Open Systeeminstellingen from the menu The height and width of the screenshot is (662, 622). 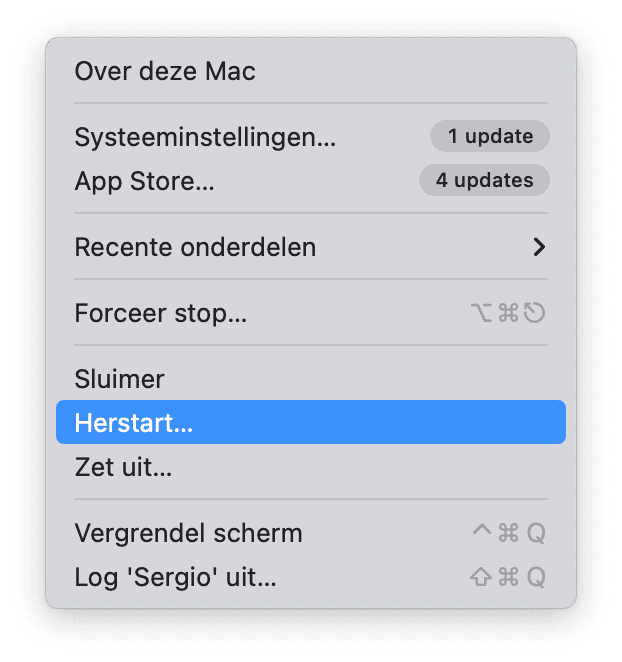click(x=205, y=137)
